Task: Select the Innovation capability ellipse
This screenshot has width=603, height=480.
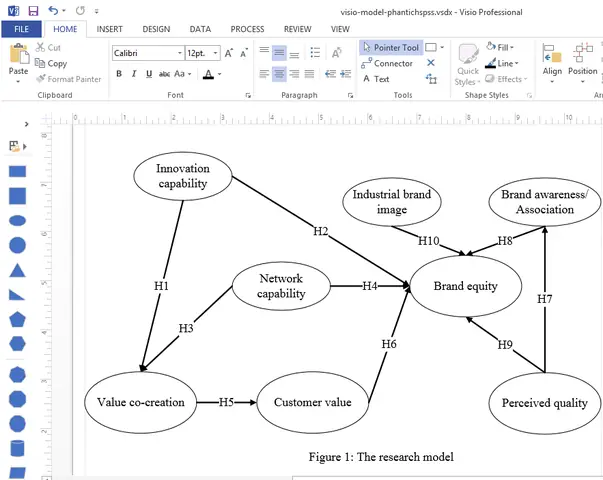Action: (183, 176)
